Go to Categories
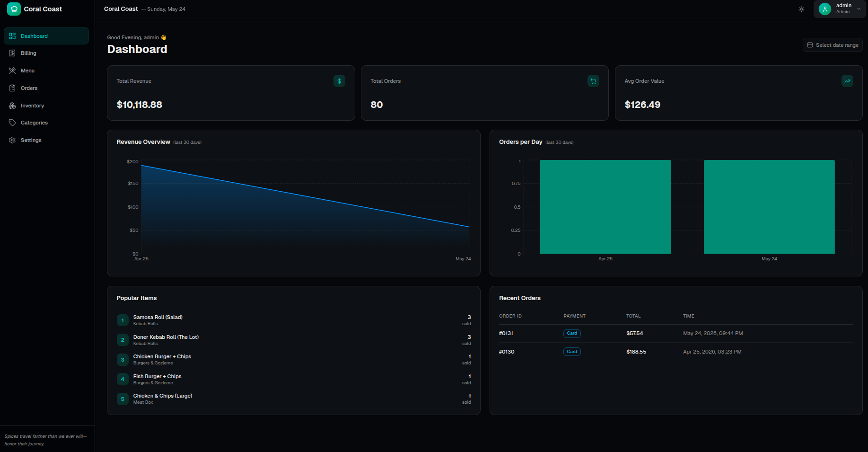This screenshot has height=452, width=868. 46,123
